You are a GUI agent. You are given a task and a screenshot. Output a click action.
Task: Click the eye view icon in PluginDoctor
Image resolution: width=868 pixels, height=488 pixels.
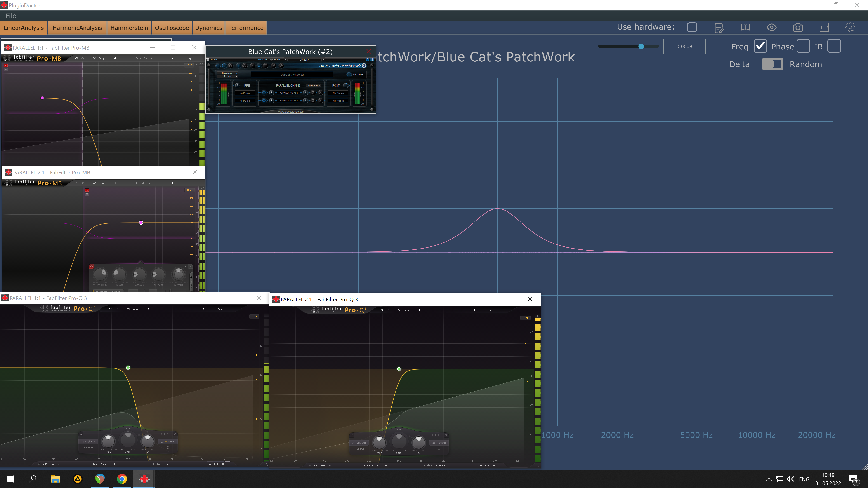pyautogui.click(x=772, y=28)
